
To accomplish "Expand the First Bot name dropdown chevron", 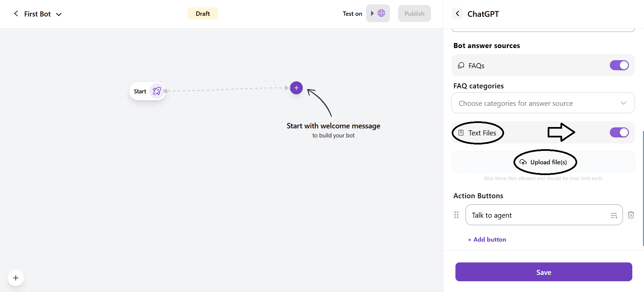I will (x=59, y=14).
